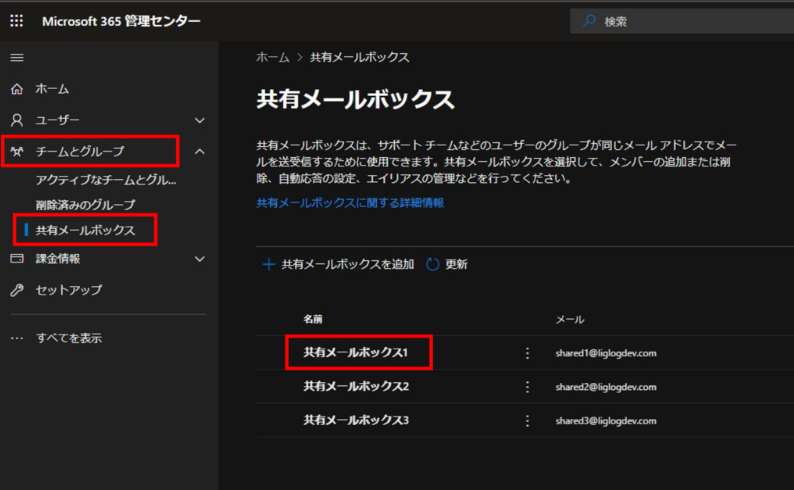Sort by the メール column header

570,319
